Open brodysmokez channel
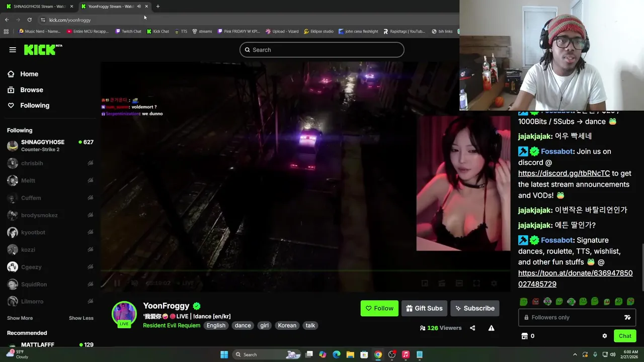Viewport: 644px width, 362px height. [x=50, y=215]
